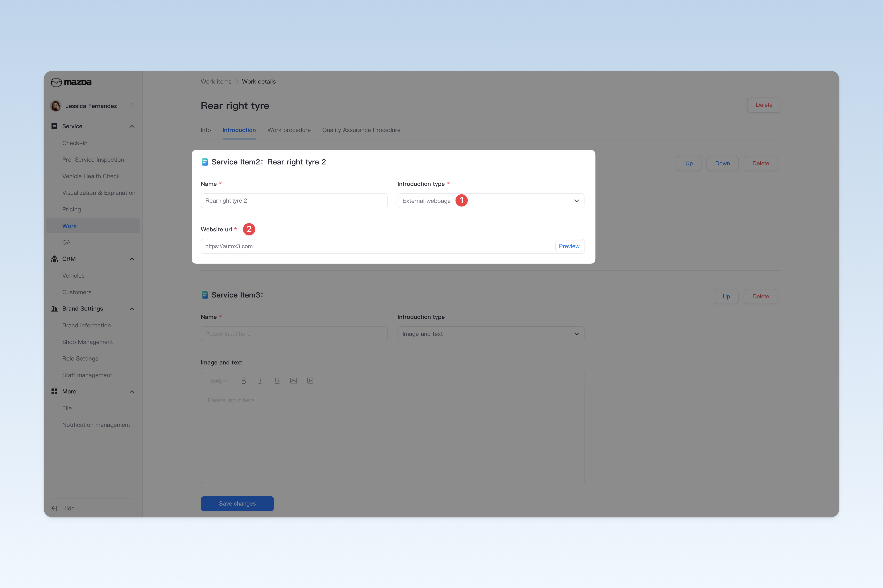Image resolution: width=883 pixels, height=588 pixels.
Task: Click the Brand Settings building icon
Action: tap(54, 309)
